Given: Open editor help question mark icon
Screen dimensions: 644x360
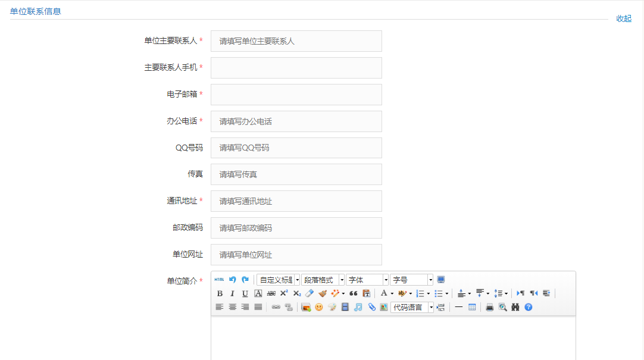Looking at the screenshot, I should tap(528, 308).
